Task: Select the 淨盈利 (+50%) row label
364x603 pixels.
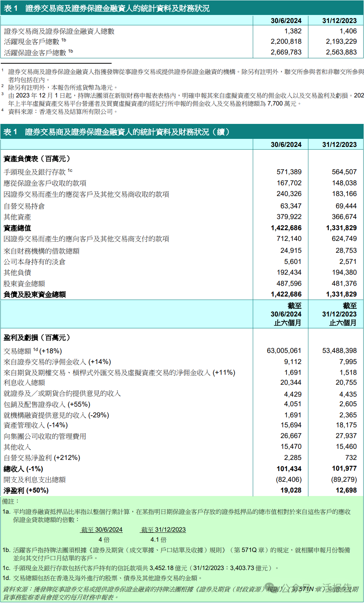Action: coord(26,491)
